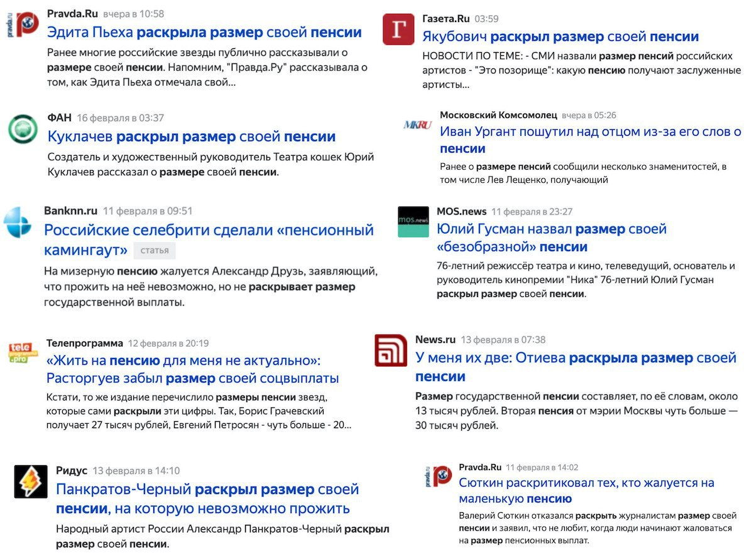This screenshot has width=754, height=560.
Task: Click the timestamp «11 февраля в 09:51»
Action: pos(148,211)
